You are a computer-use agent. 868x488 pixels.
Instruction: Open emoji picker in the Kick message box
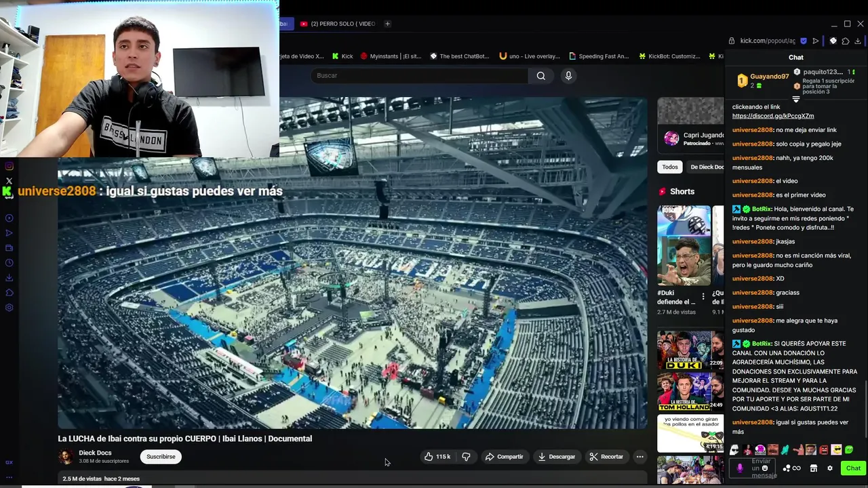pos(765,468)
